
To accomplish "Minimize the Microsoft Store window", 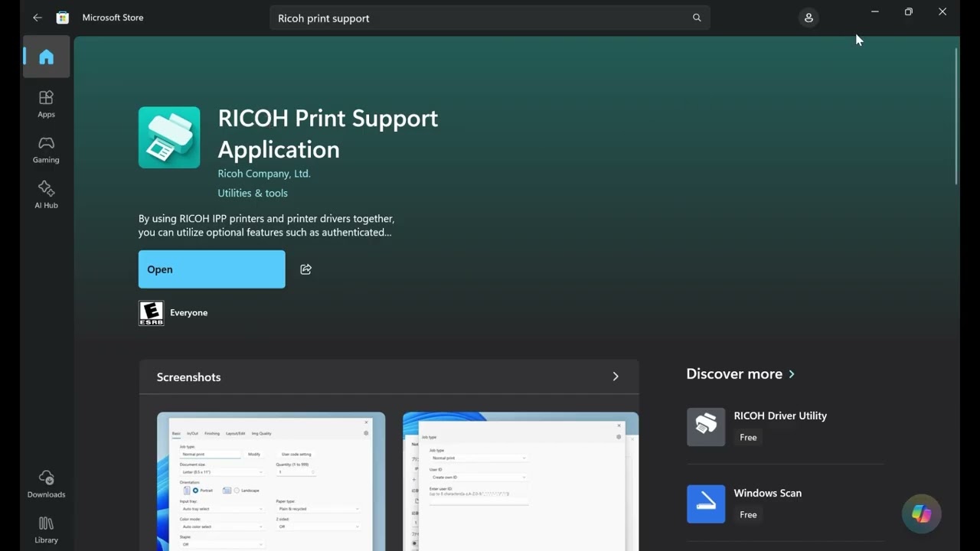I will pyautogui.click(x=874, y=11).
